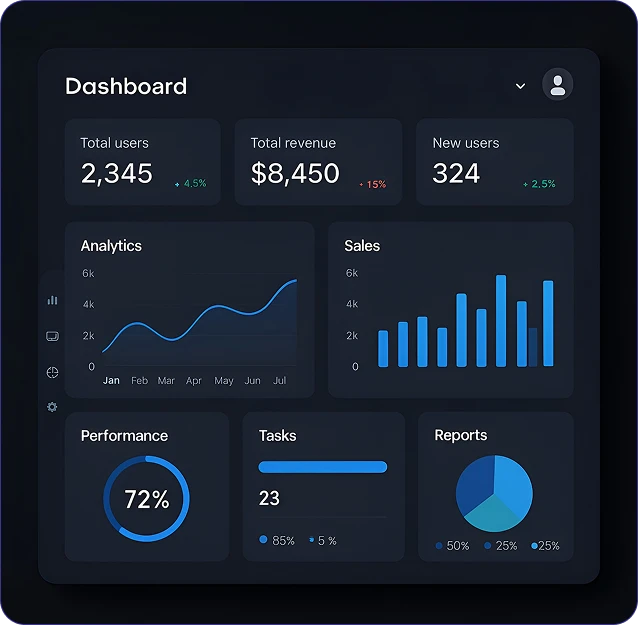Open the pie chart sidebar icon
Image resolution: width=638 pixels, height=625 pixels.
tap(52, 372)
